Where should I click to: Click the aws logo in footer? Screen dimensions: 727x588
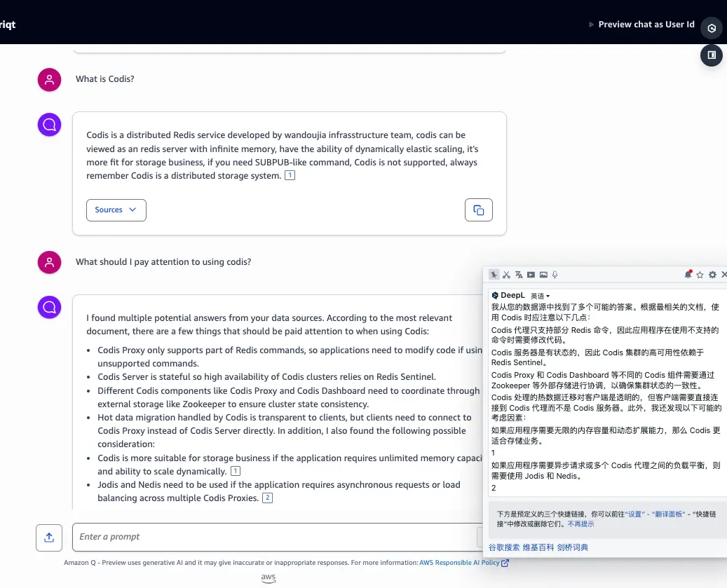(269, 578)
